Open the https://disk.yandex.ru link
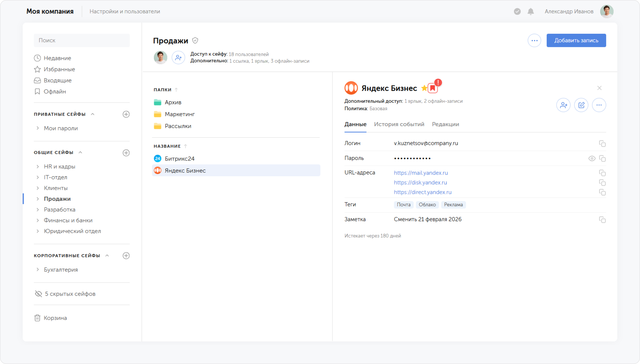This screenshot has height=364, width=640. coord(420,182)
